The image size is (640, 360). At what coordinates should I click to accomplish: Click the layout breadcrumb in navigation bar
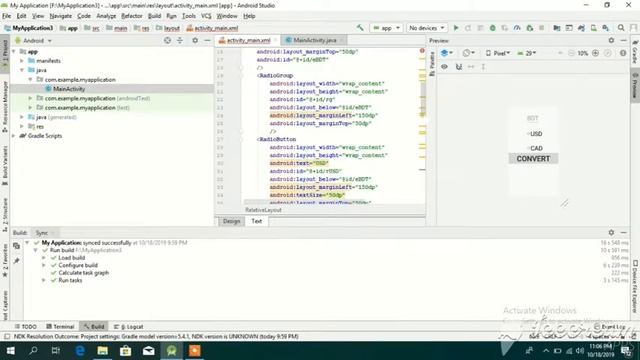coord(168,28)
